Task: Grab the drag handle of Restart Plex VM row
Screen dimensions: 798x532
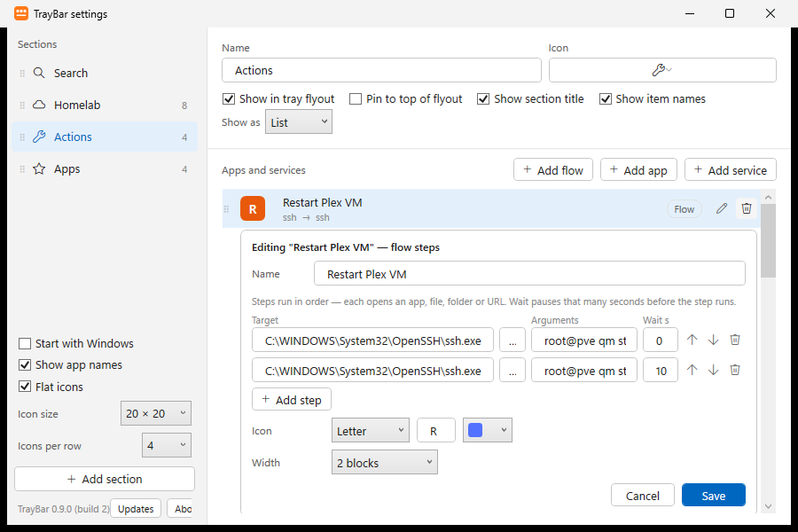Action: point(227,209)
